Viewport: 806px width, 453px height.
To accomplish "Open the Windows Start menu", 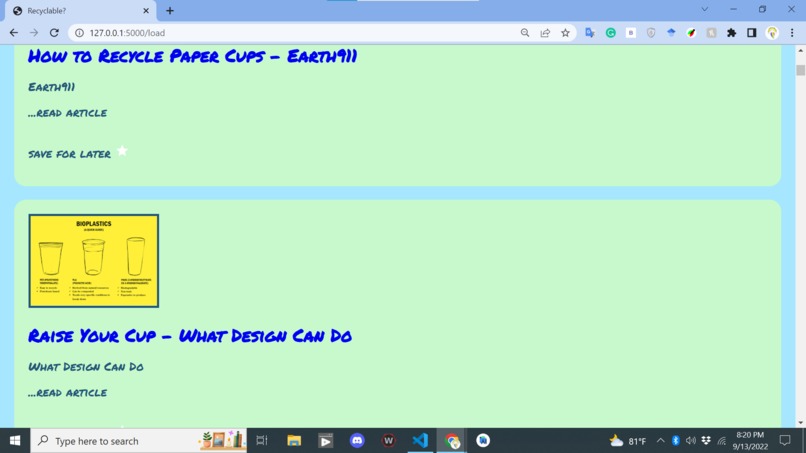I will click(15, 441).
